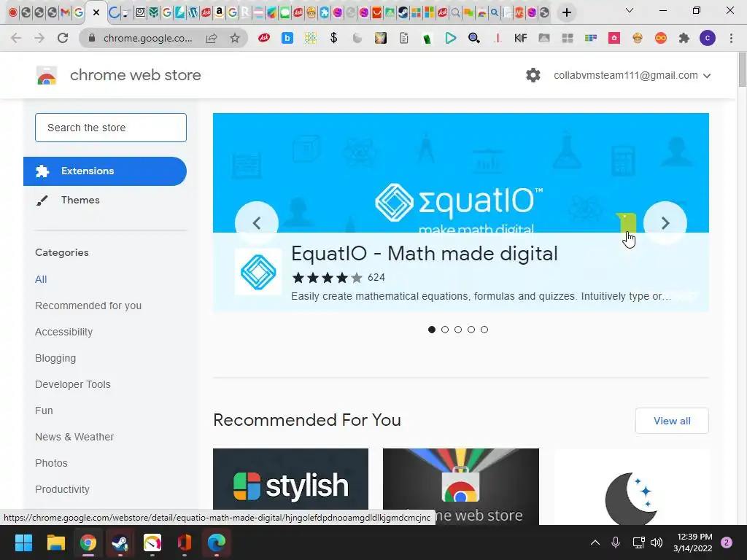The image size is (747, 560).
Task: Show the next carousel slide
Action: (665, 223)
